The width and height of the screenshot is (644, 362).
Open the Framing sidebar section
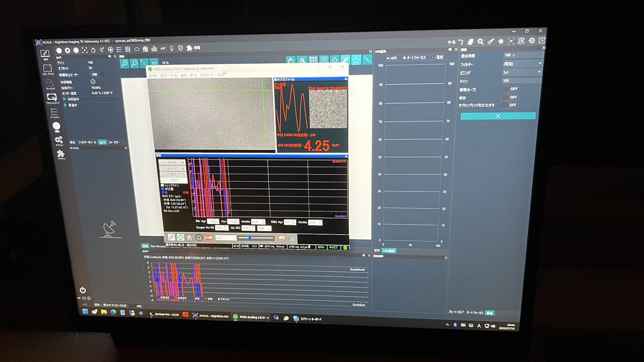pyautogui.click(x=50, y=84)
